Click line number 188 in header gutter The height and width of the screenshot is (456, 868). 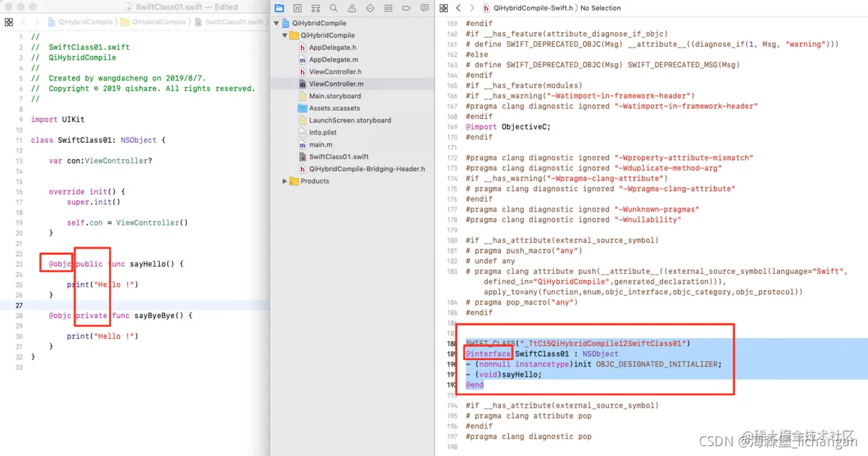tap(451, 344)
